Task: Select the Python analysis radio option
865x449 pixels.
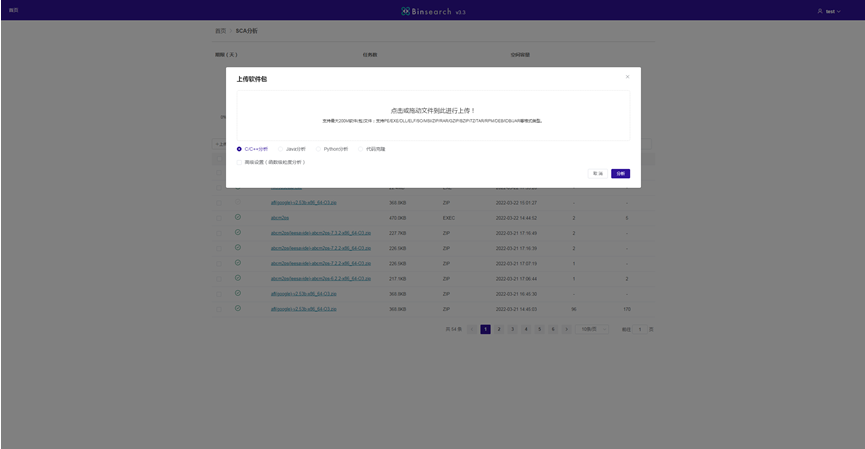Action: 319,149
